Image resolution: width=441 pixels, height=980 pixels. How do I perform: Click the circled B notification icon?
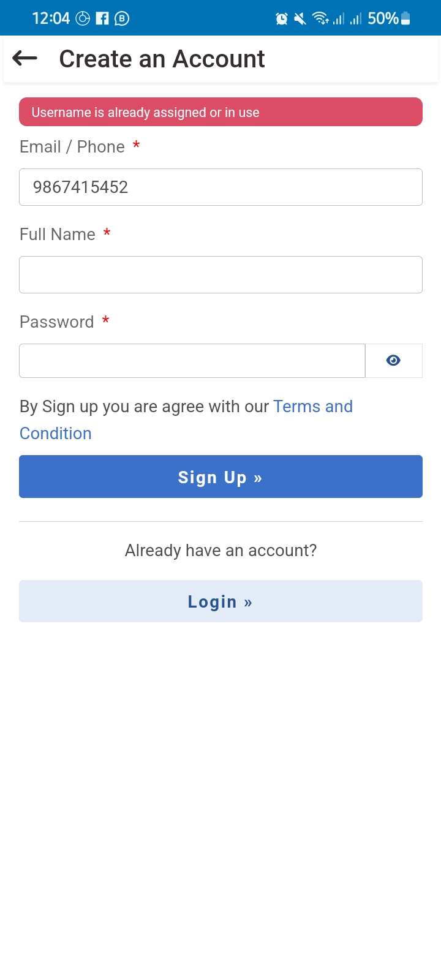click(x=122, y=18)
